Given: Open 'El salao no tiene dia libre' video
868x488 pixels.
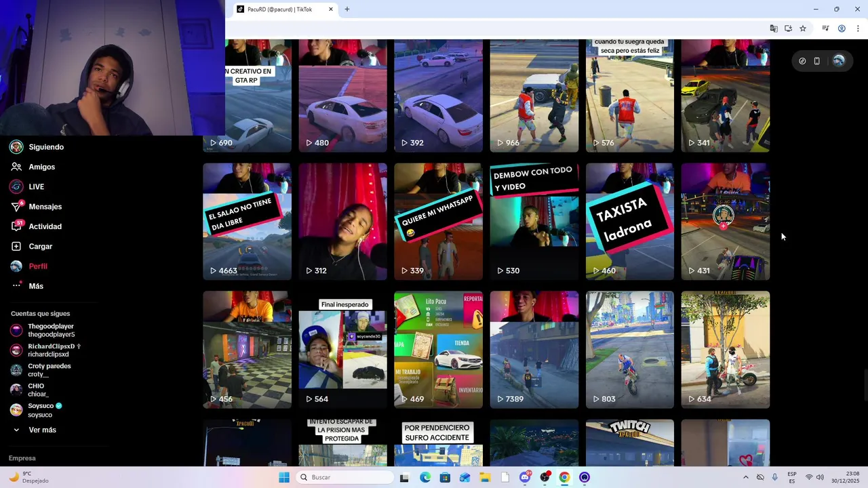Looking at the screenshot, I should 247,222.
